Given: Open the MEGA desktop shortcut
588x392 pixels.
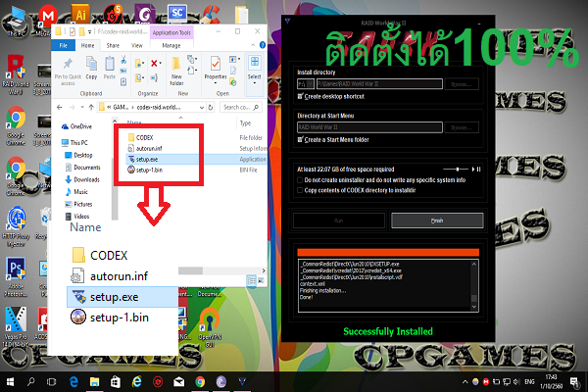Looking at the screenshot, I should click(48, 16).
